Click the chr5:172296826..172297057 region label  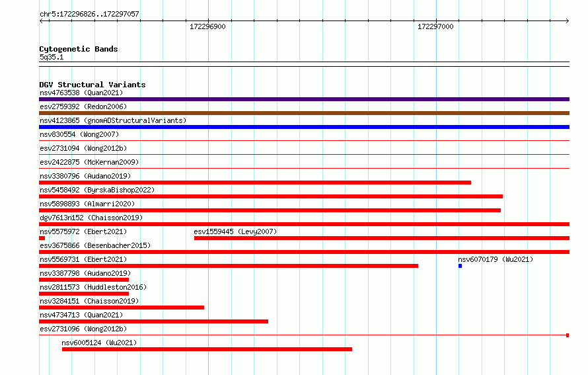[89, 14]
